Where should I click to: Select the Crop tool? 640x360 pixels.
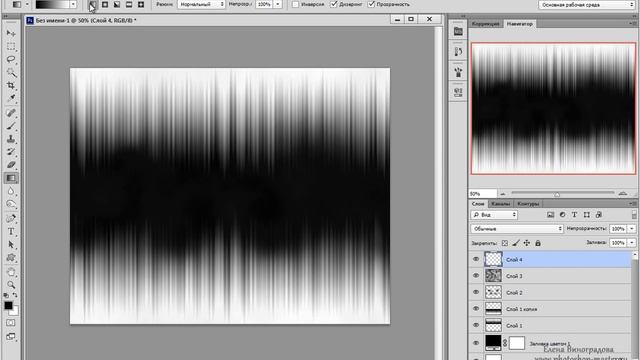pyautogui.click(x=11, y=85)
